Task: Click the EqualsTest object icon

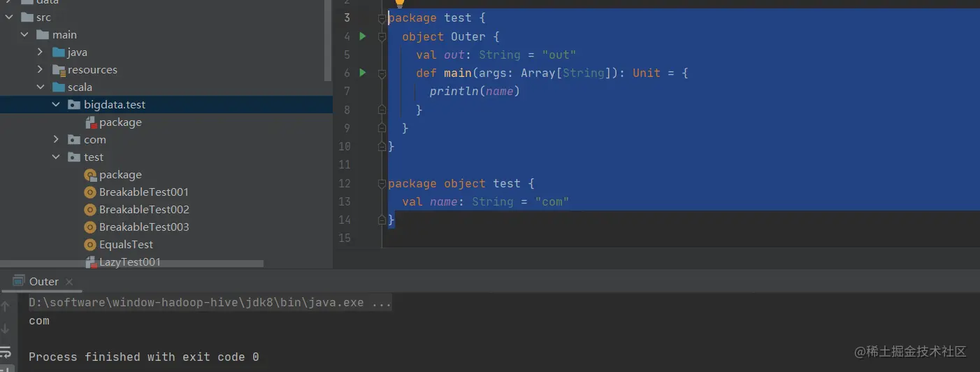Action: coord(90,245)
